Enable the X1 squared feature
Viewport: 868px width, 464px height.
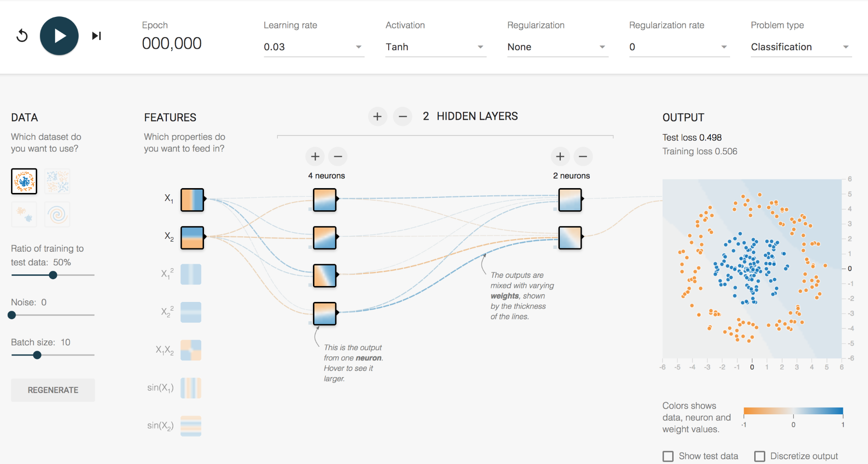[x=191, y=274]
